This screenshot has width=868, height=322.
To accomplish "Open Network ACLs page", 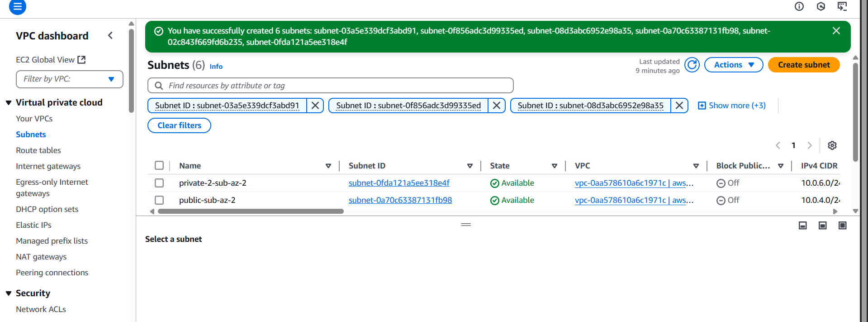I will click(x=41, y=309).
